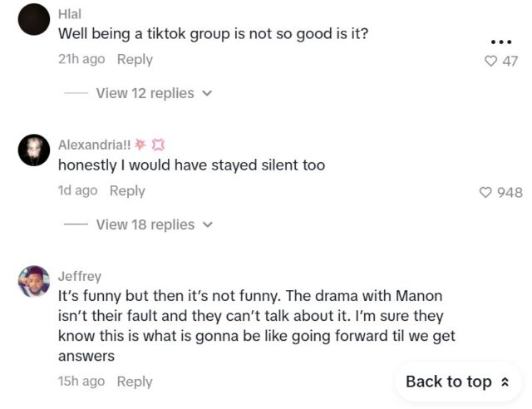
Task: Click the 948 like count
Action: [510, 192]
